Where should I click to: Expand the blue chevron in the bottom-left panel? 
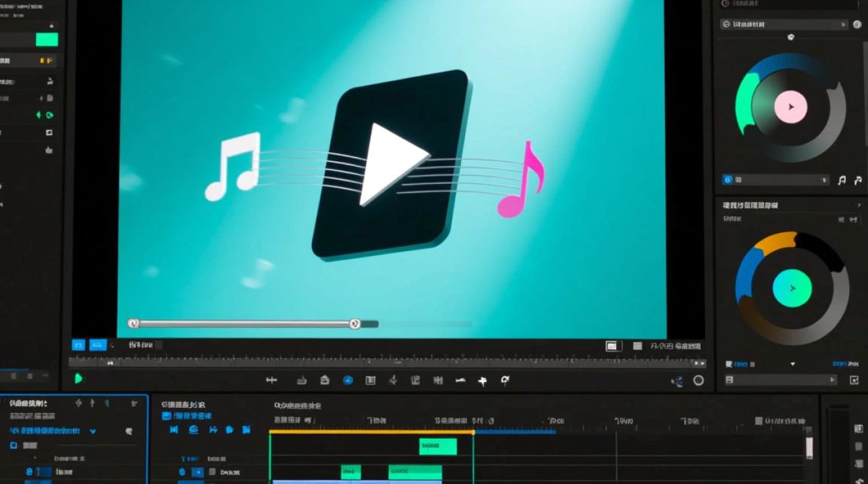tap(93, 431)
